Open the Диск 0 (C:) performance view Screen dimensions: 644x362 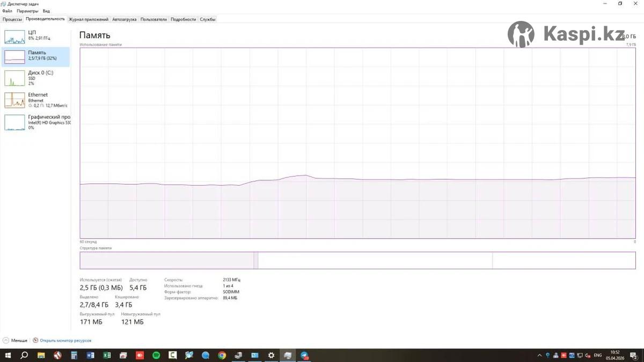point(15,78)
